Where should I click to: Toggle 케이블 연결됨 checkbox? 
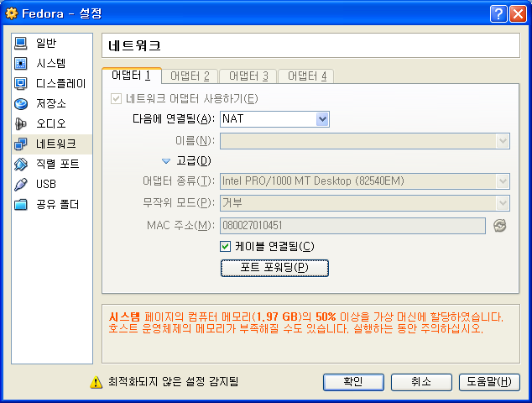(x=225, y=247)
